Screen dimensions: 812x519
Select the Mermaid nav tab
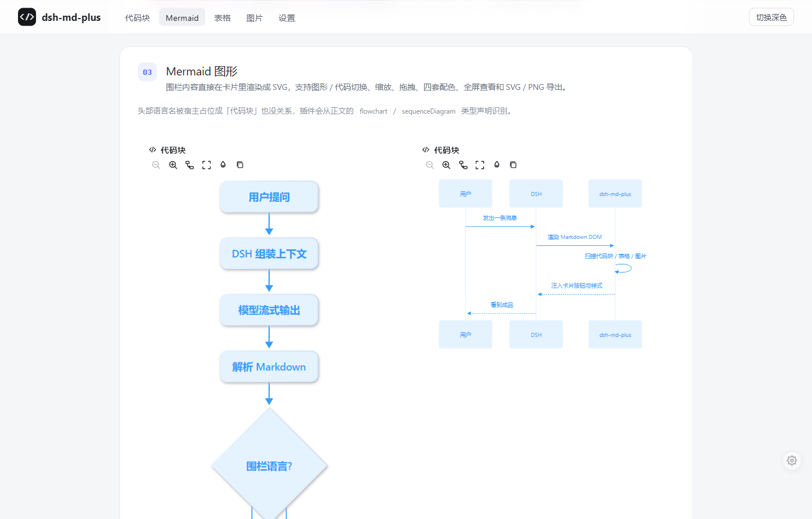182,18
